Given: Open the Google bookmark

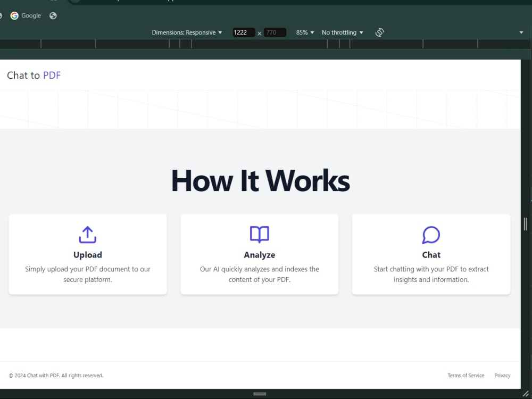Looking at the screenshot, I should 26,15.
